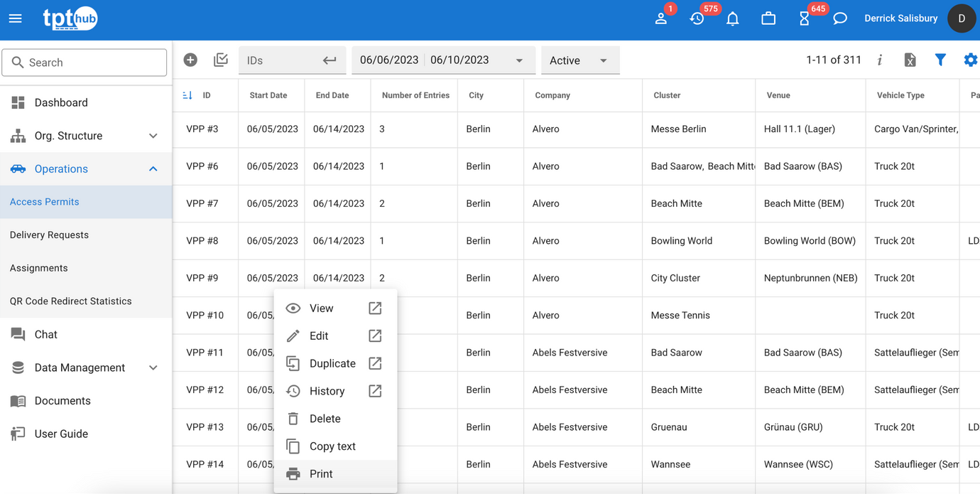Open the notifications bell
The height and width of the screenshot is (494, 980).
[x=733, y=18]
